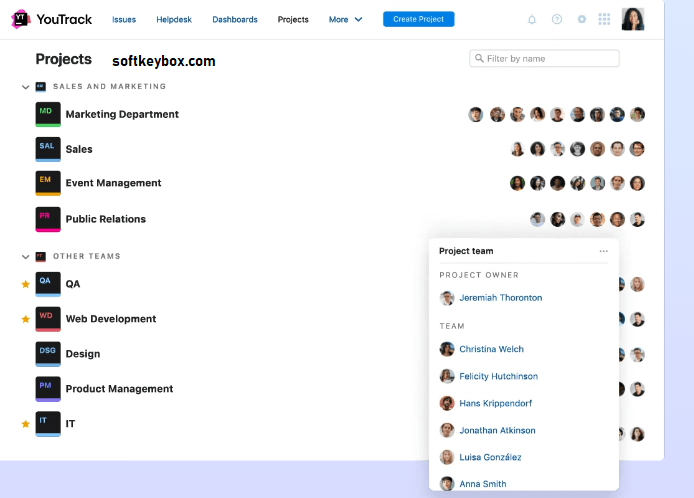Screen dimensions: 694x498
Task: Expand the More menu dropdown
Action: pyautogui.click(x=345, y=19)
